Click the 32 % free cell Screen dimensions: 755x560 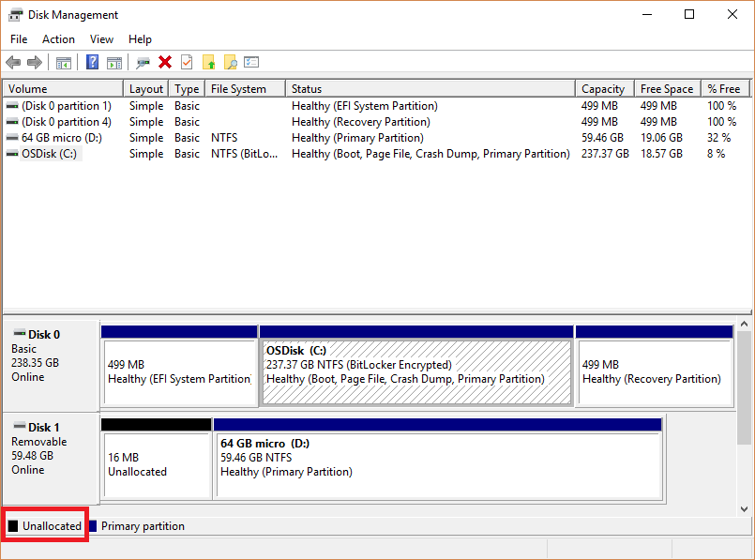[718, 138]
